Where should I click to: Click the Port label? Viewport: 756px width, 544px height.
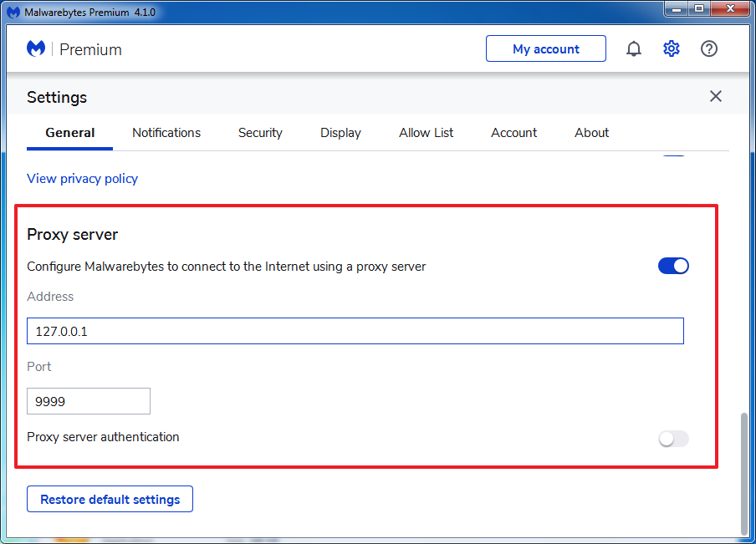(x=39, y=367)
